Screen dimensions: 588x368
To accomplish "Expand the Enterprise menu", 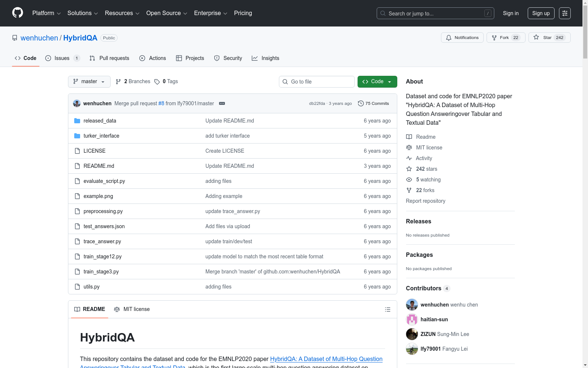I will [211, 13].
